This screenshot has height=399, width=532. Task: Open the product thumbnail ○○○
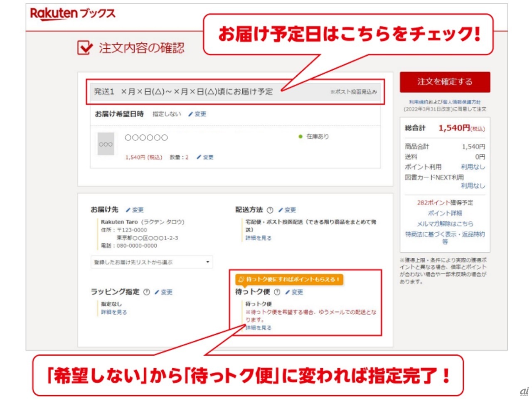[106, 144]
